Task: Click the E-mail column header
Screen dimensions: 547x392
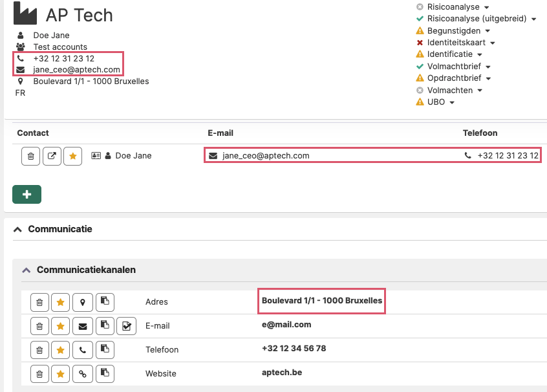Action: coord(220,133)
